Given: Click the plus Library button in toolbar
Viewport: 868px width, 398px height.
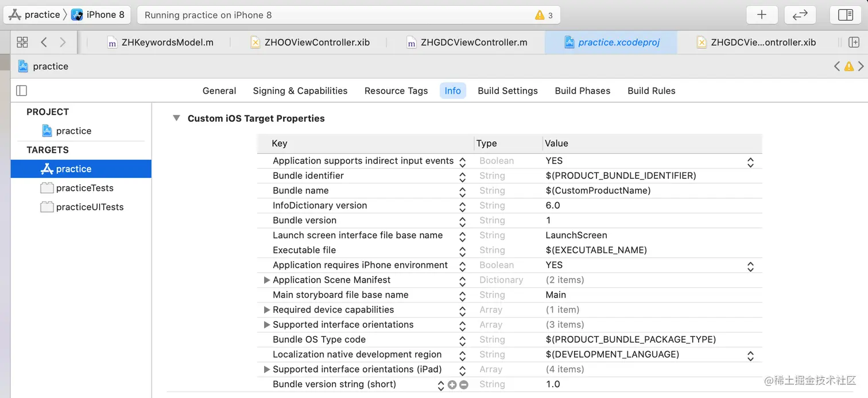Looking at the screenshot, I should point(762,15).
